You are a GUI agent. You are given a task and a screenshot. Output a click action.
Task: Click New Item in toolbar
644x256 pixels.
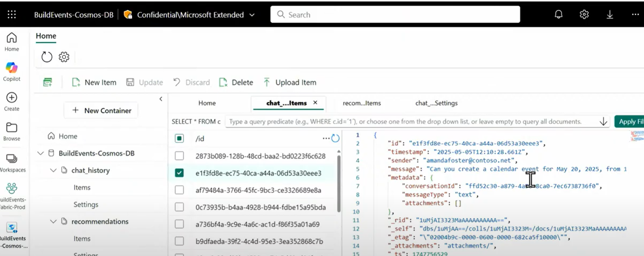click(94, 82)
